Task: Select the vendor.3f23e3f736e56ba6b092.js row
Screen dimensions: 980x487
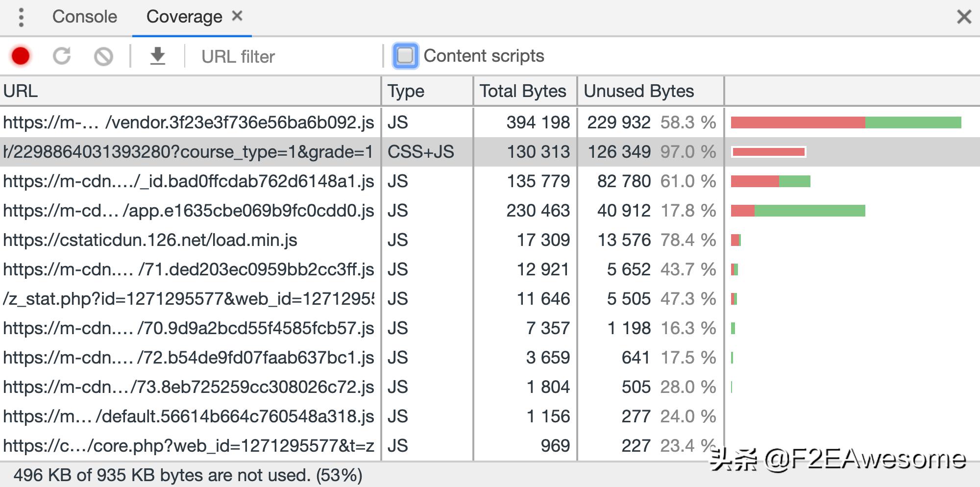Action: point(189,122)
